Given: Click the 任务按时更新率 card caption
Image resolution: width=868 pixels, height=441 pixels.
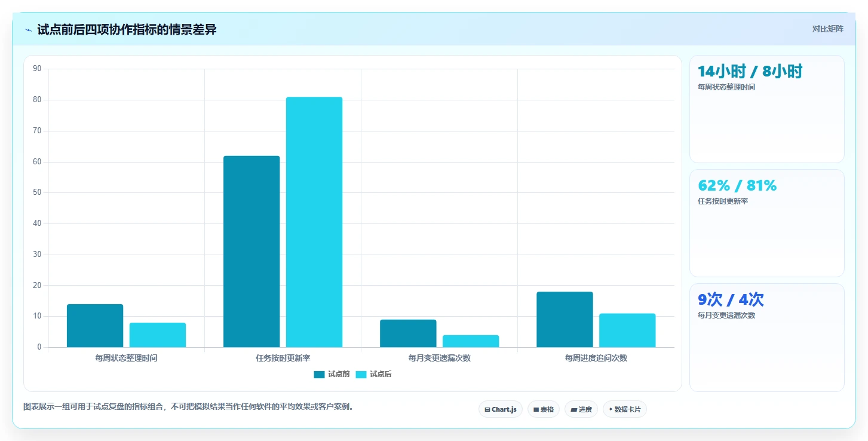Looking at the screenshot, I should coord(723,201).
